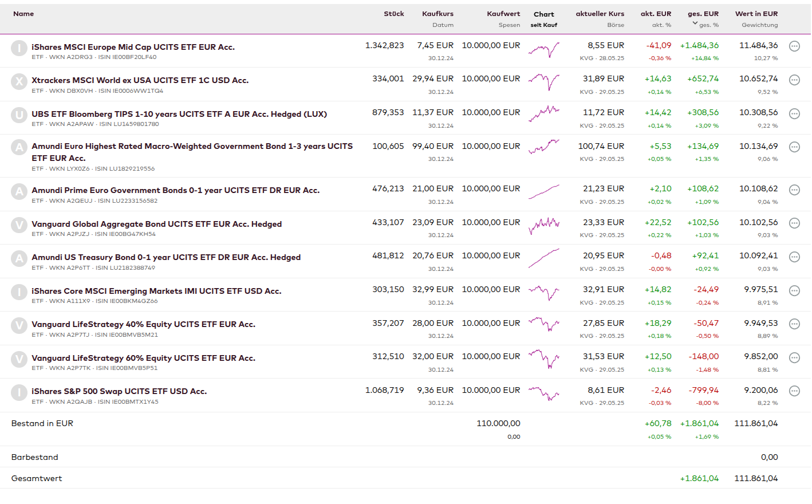Open the iShares S&P 500 Swap UCITS ETF link
This screenshot has width=812, height=504.
[119, 391]
